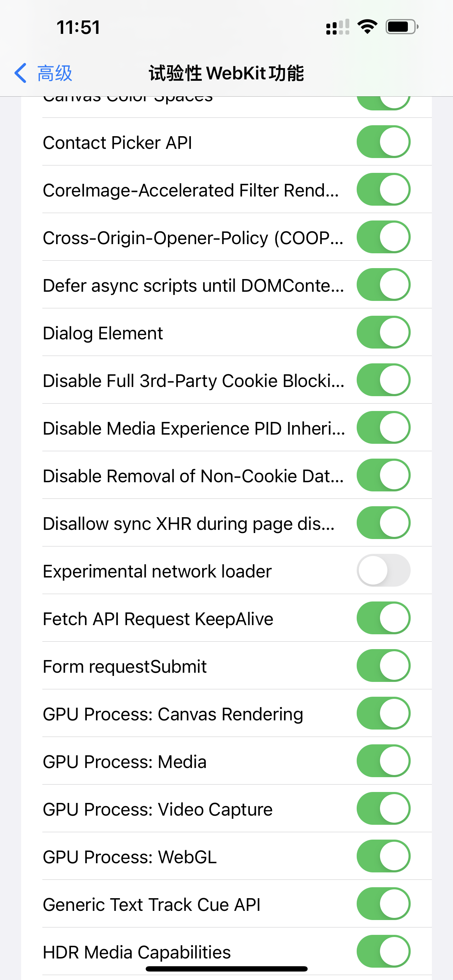Turn off GPU Process: Canvas Rendering
The image size is (453, 980).
(x=383, y=713)
